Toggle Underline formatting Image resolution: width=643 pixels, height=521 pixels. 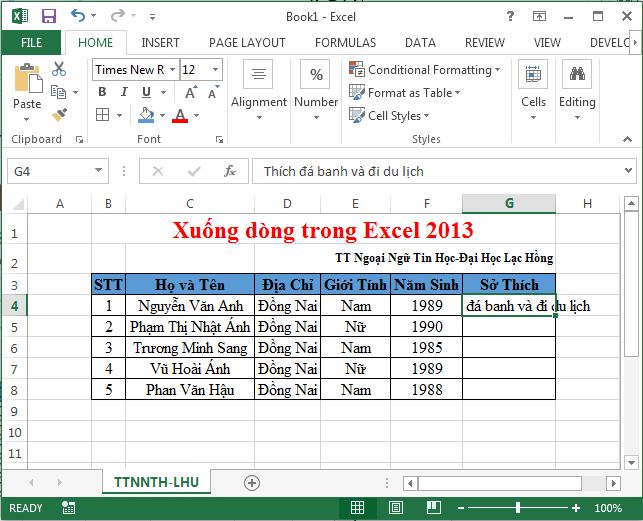pos(143,92)
